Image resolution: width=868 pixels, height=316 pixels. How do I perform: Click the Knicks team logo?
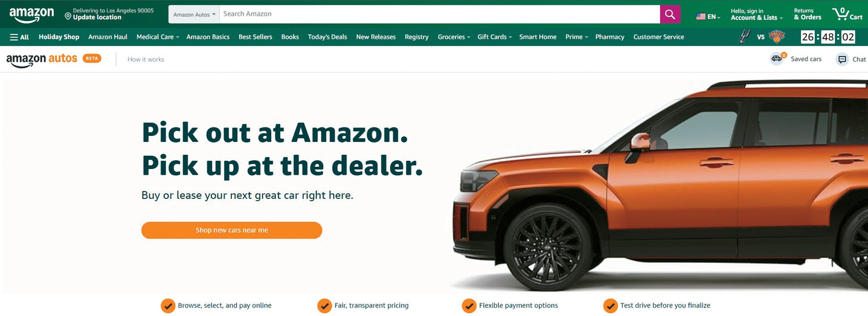[776, 37]
